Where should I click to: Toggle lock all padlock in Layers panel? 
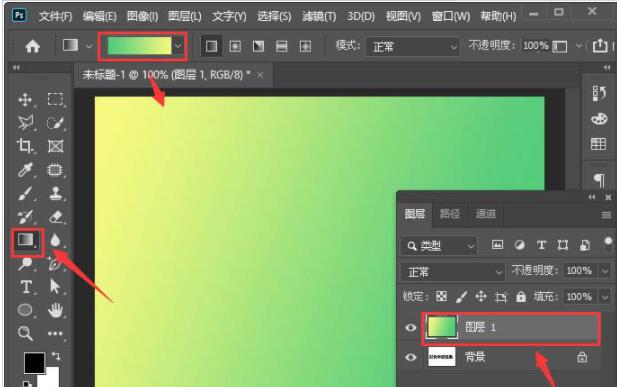click(x=521, y=296)
